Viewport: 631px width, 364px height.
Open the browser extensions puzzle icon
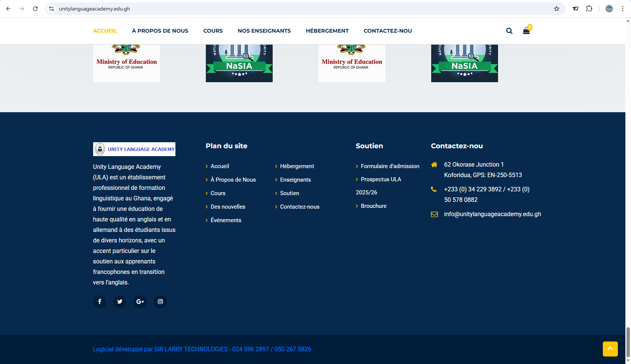click(589, 9)
